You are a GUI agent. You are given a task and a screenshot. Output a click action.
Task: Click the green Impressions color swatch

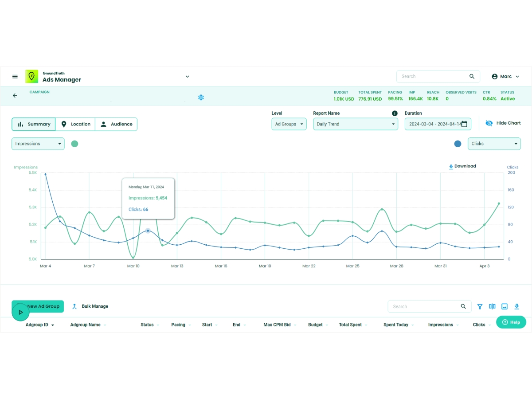[74, 144]
